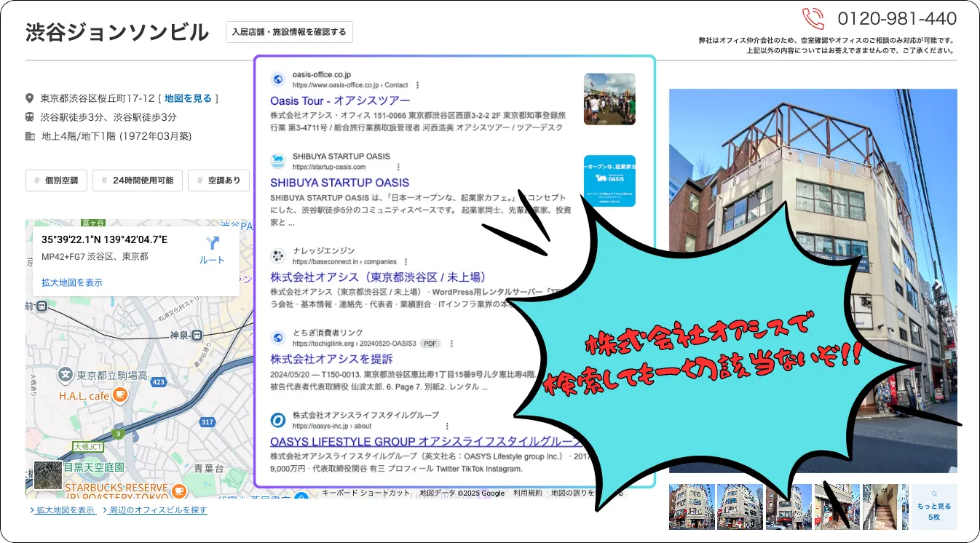Click the map pin icon beside the address
980x543 pixels.
click(30, 98)
